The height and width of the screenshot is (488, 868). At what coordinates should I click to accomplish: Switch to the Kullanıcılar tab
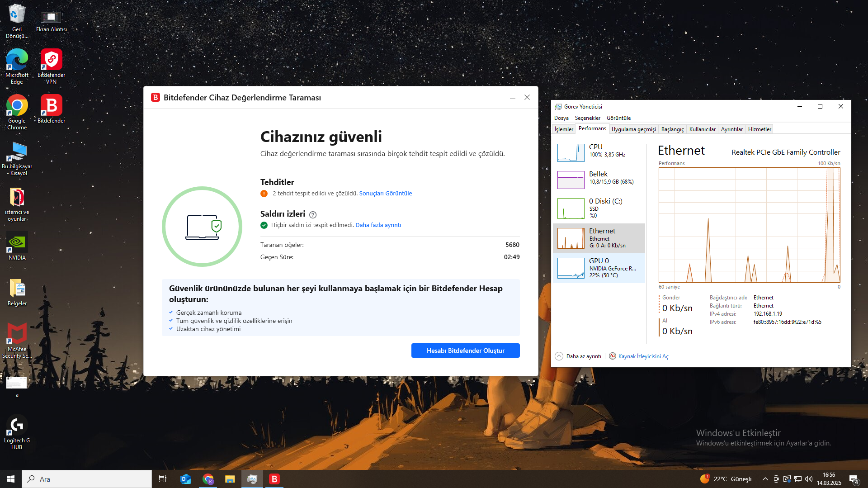coord(703,129)
